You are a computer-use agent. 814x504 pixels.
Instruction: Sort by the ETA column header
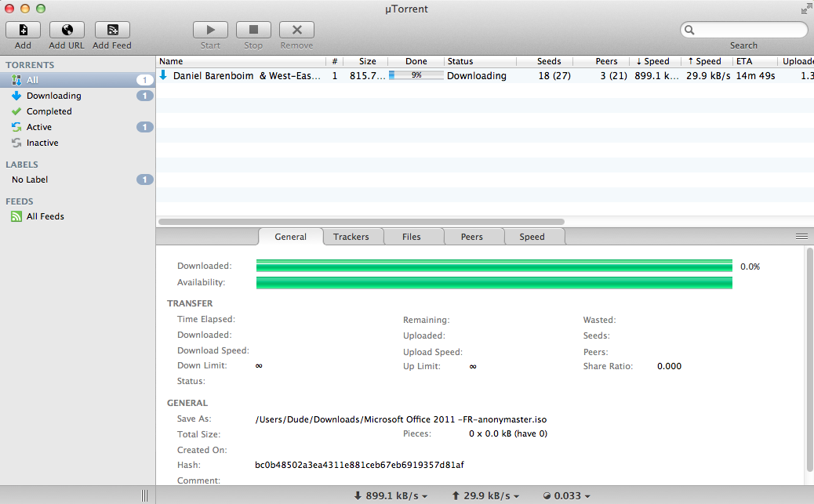(755, 61)
